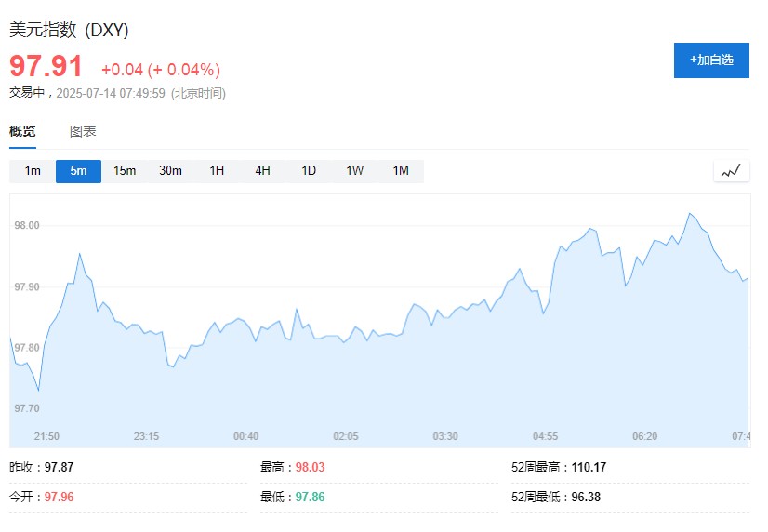Click the current price 97.91
The height and width of the screenshot is (532, 768).
tap(46, 66)
